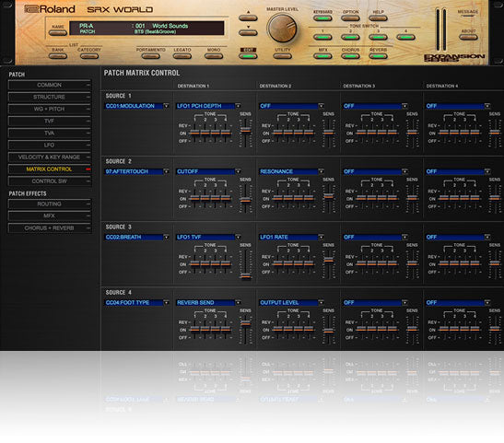The width and height of the screenshot is (504, 443).
Task: Open the CHORUS + REVERB page
Action: coord(50,228)
